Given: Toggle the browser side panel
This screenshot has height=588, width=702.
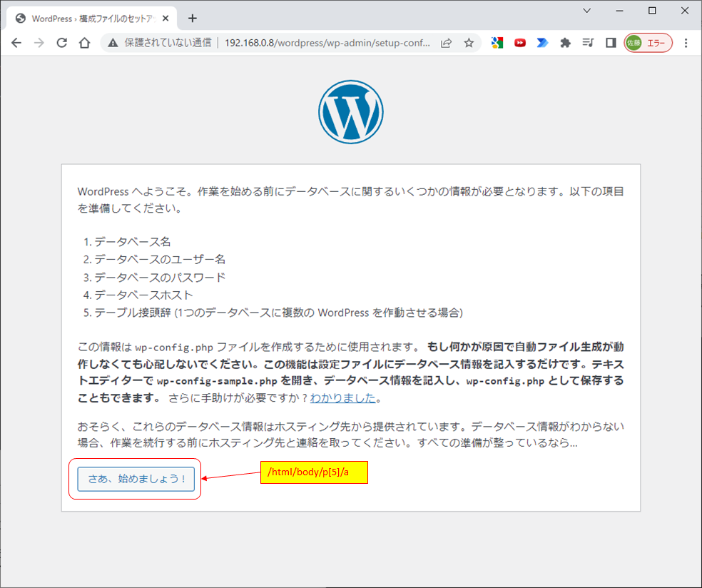Looking at the screenshot, I should pyautogui.click(x=611, y=43).
